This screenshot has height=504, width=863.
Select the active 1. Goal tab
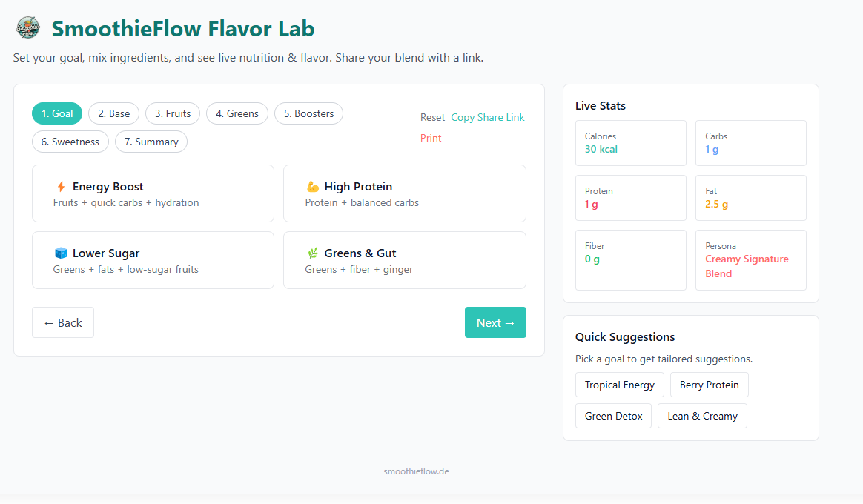pyautogui.click(x=57, y=113)
